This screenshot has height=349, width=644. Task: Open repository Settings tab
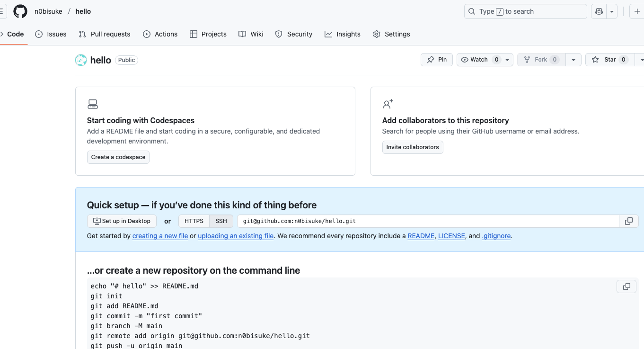[391, 34]
